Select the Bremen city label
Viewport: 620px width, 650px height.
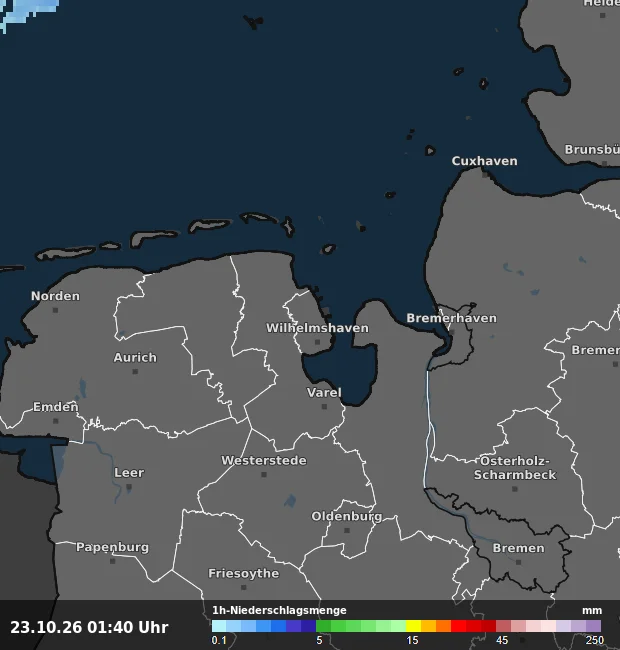[518, 548]
